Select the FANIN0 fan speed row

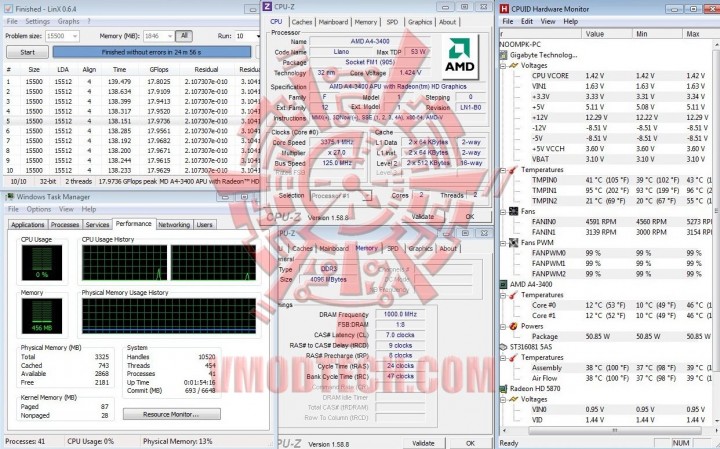pyautogui.click(x=605, y=222)
